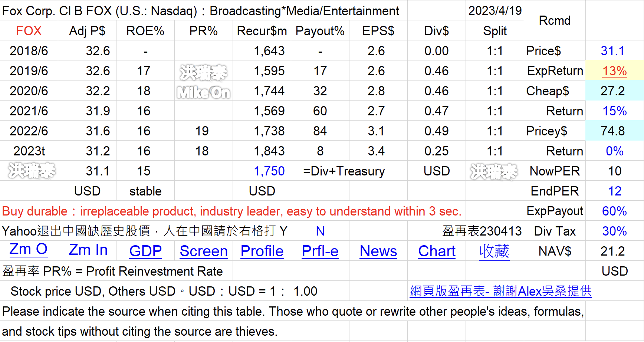Click the 收藏 link
This screenshot has height=342, width=644.
coord(494,251)
